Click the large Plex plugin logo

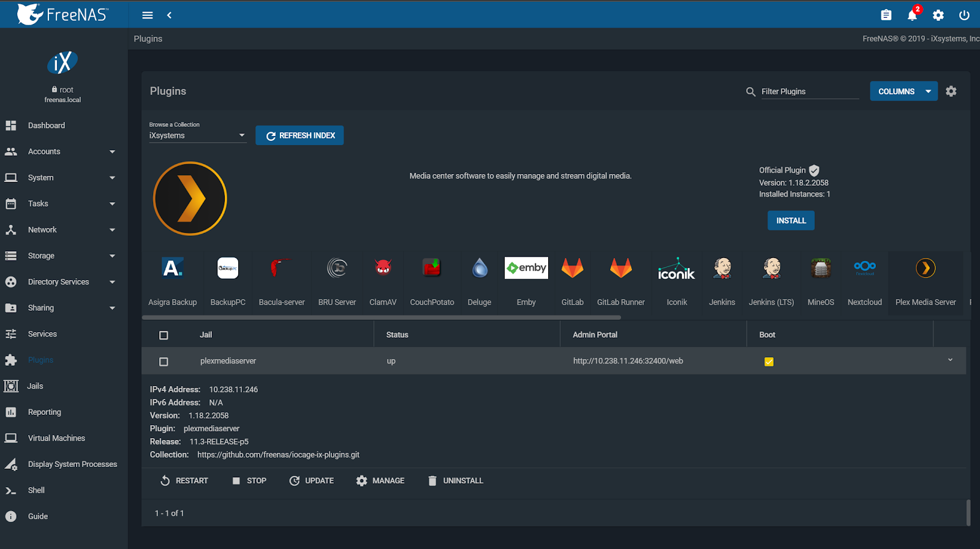point(190,199)
